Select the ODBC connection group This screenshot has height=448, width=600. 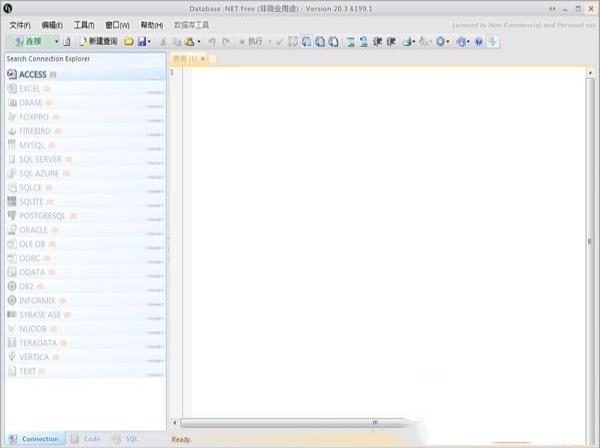86,258
